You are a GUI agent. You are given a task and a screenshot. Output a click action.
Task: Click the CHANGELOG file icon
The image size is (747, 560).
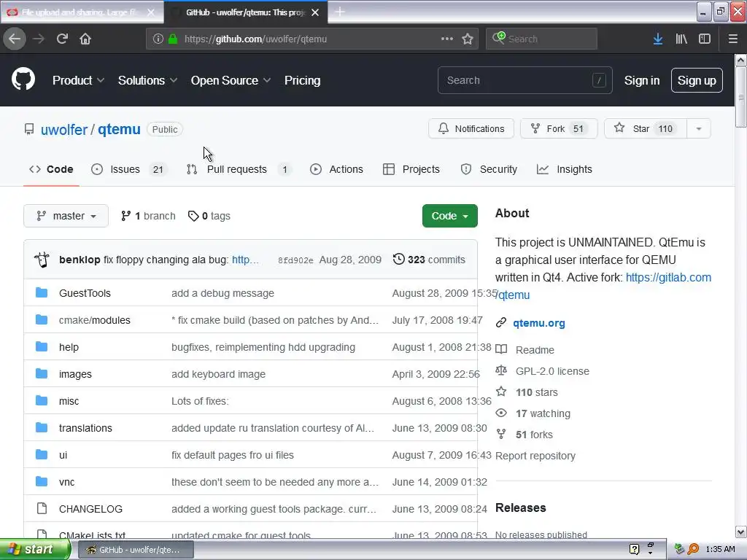coord(42,508)
